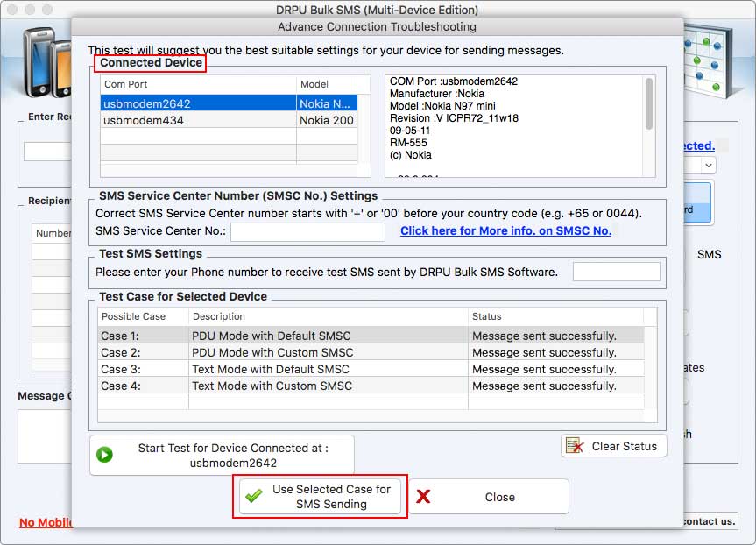The width and height of the screenshot is (756, 545).
Task: Click Model :Nokia N97 mini info line
Action: point(442,106)
